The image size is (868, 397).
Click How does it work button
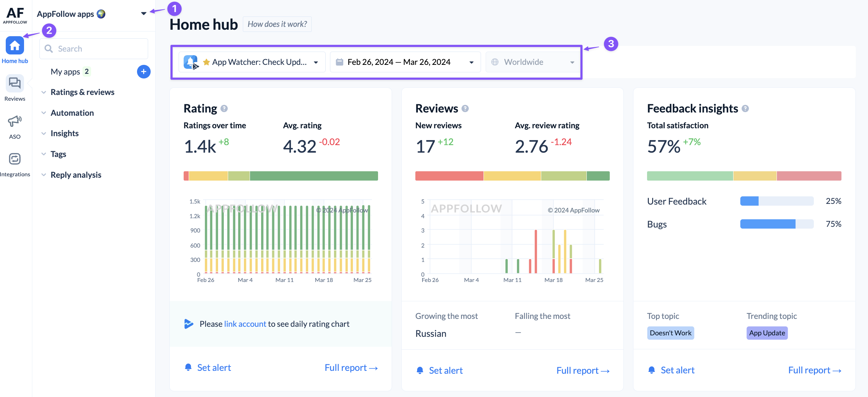277,24
